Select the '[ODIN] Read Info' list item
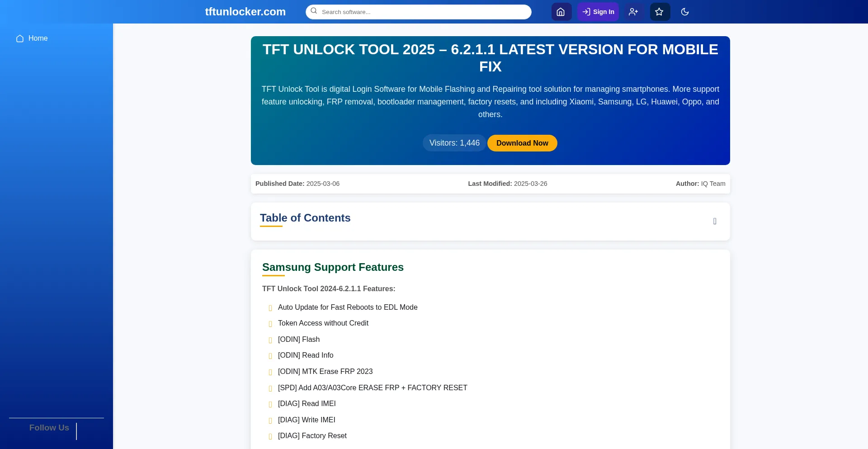The width and height of the screenshot is (868, 449). coord(306,355)
